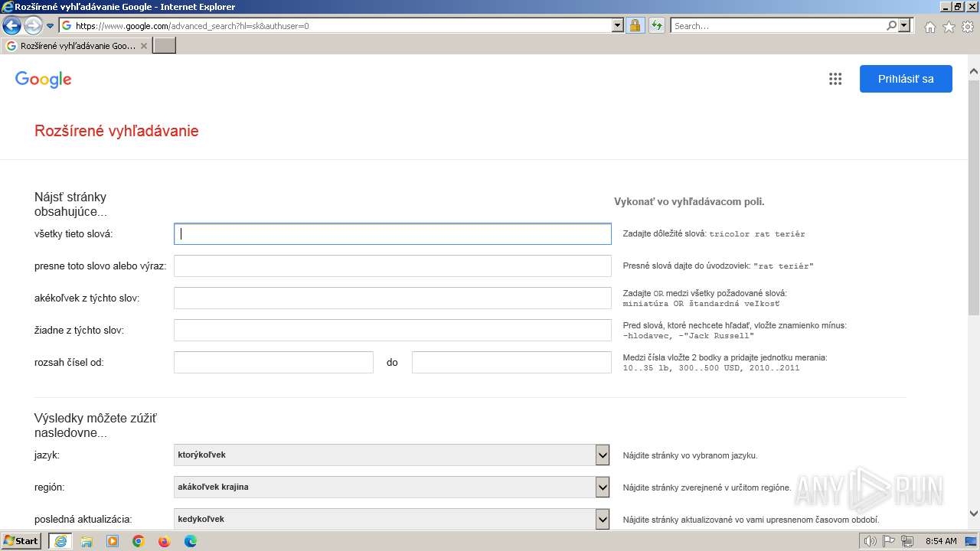Click the example '-hlodavec, -"Jack Russell"'
980x551 pixels.
[x=689, y=336]
